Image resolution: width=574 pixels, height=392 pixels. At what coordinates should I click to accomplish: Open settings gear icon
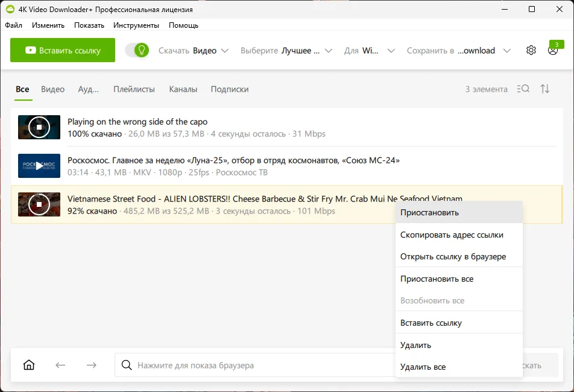click(531, 51)
